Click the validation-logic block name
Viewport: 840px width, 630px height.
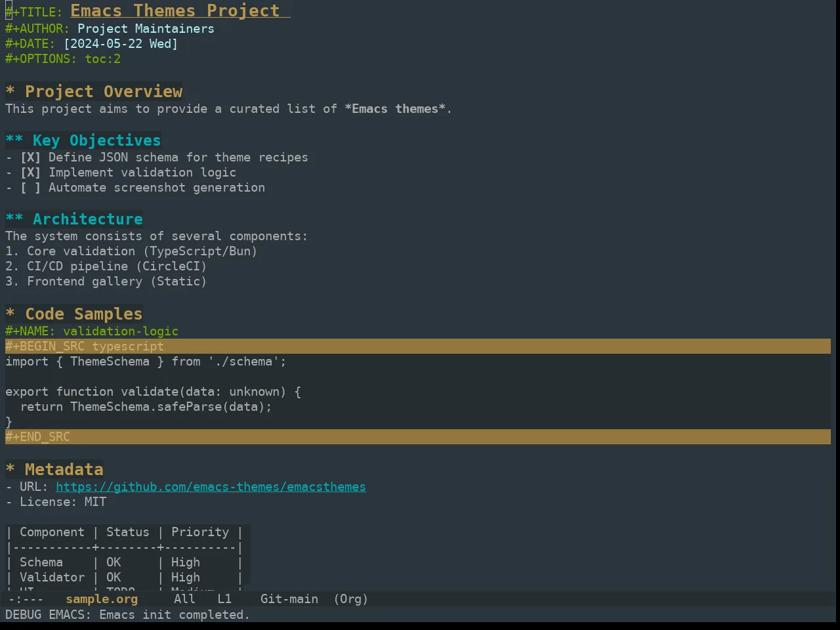pos(121,331)
